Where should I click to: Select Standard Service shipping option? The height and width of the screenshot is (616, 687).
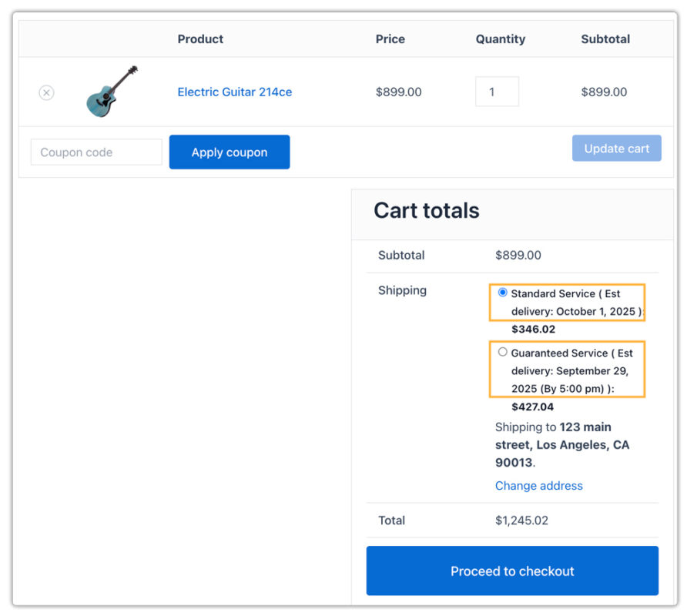point(502,292)
